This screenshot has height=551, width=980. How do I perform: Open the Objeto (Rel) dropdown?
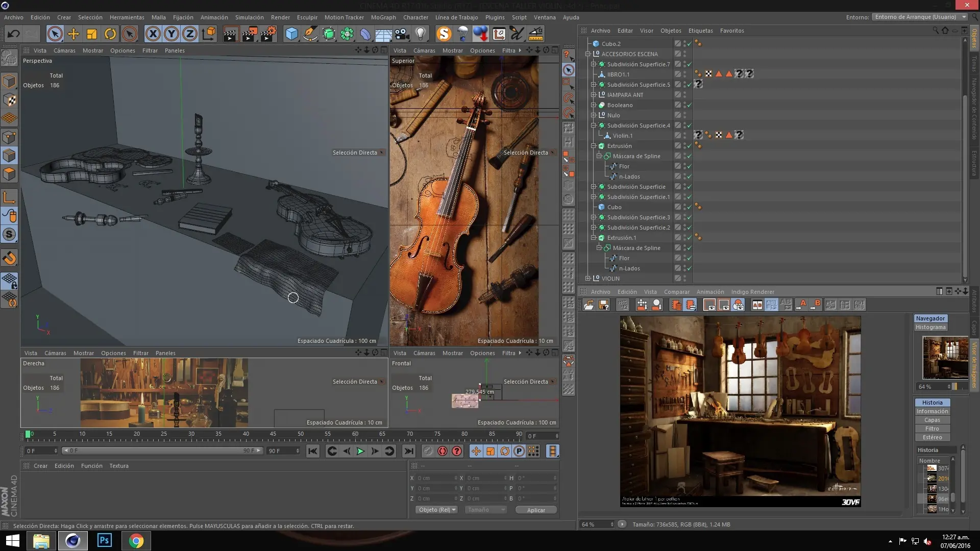coord(436,510)
